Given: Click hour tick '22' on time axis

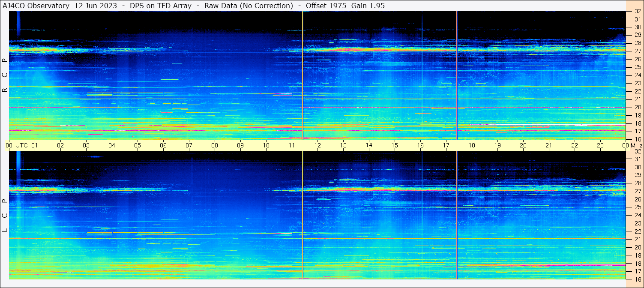Looking at the screenshot, I should [x=575, y=145].
